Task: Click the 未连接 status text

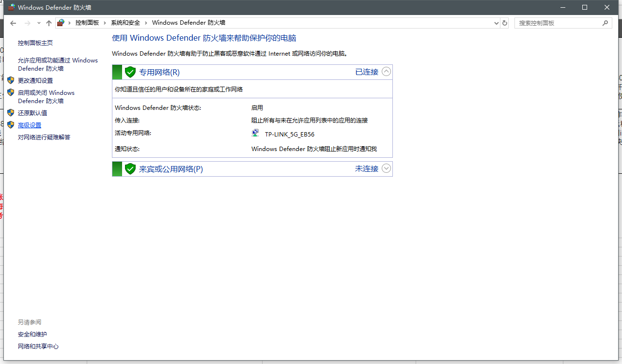Action: click(367, 168)
